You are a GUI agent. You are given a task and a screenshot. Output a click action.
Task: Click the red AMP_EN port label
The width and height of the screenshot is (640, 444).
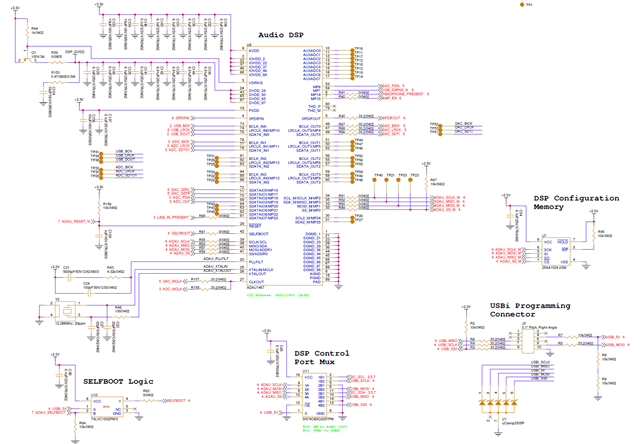point(390,98)
